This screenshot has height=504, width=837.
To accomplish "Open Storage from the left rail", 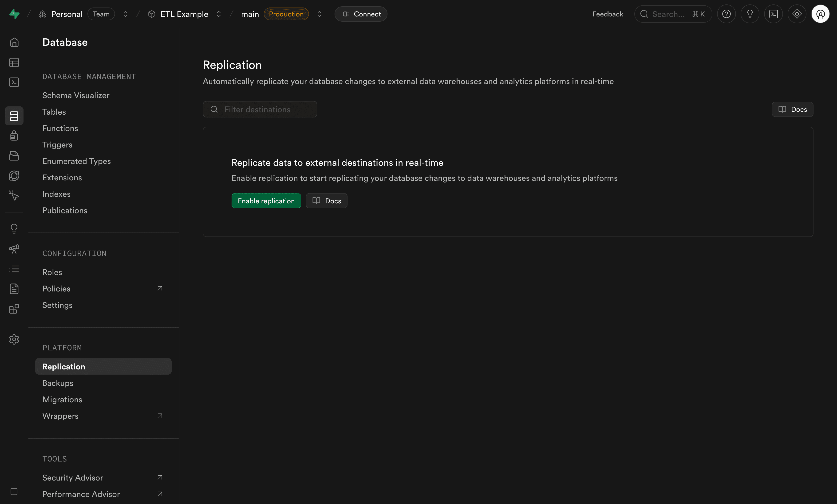I will point(14,156).
